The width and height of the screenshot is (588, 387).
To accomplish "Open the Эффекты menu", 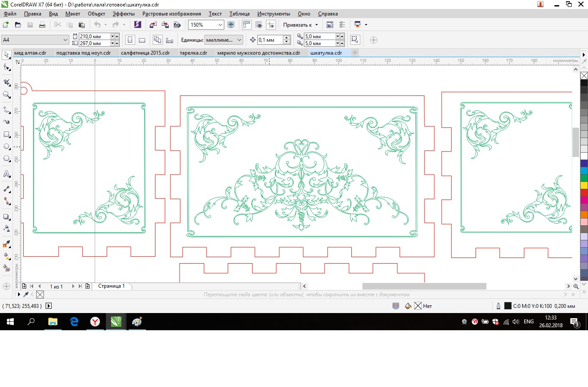I will [124, 14].
